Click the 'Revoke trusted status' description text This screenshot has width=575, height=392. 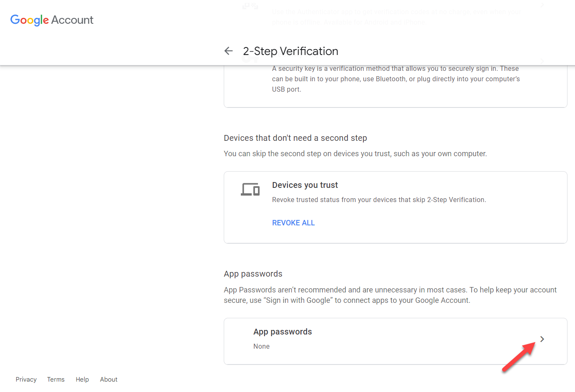coord(379,200)
